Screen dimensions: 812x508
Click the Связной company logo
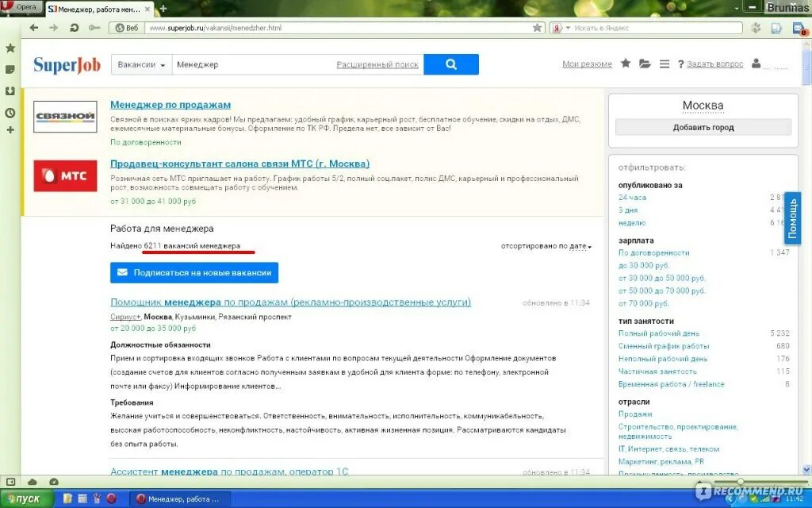pyautogui.click(x=65, y=117)
